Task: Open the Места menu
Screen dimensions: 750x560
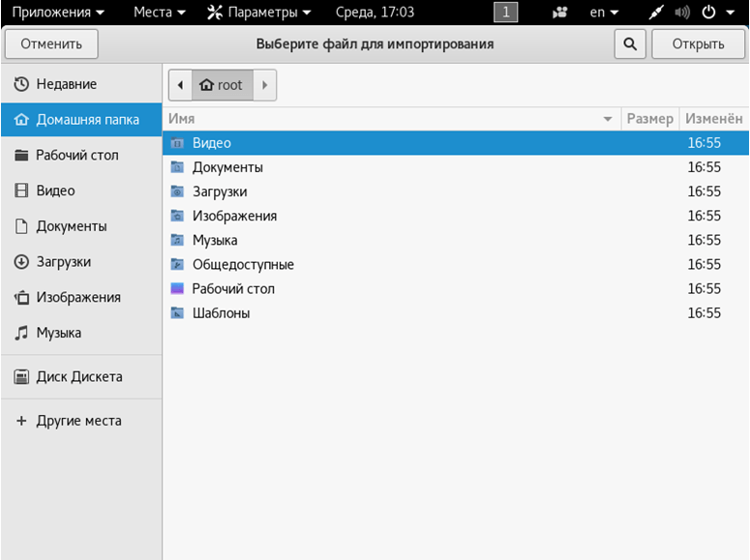Action: pyautogui.click(x=160, y=13)
